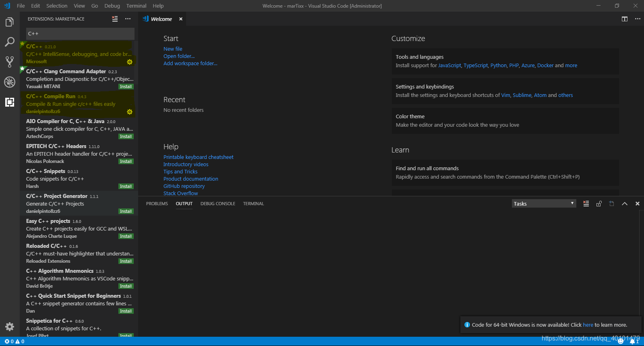This screenshot has height=346, width=644.
Task: Install Easy C++ projects extension
Action: (126, 236)
